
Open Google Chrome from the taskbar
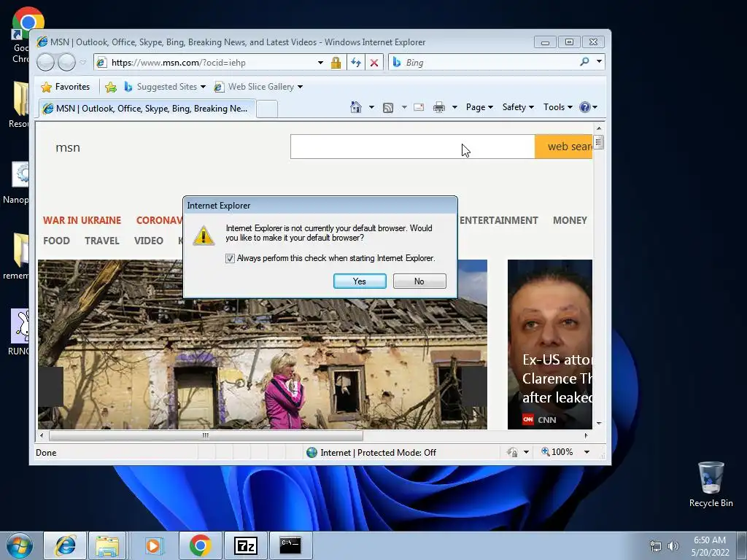pyautogui.click(x=201, y=545)
